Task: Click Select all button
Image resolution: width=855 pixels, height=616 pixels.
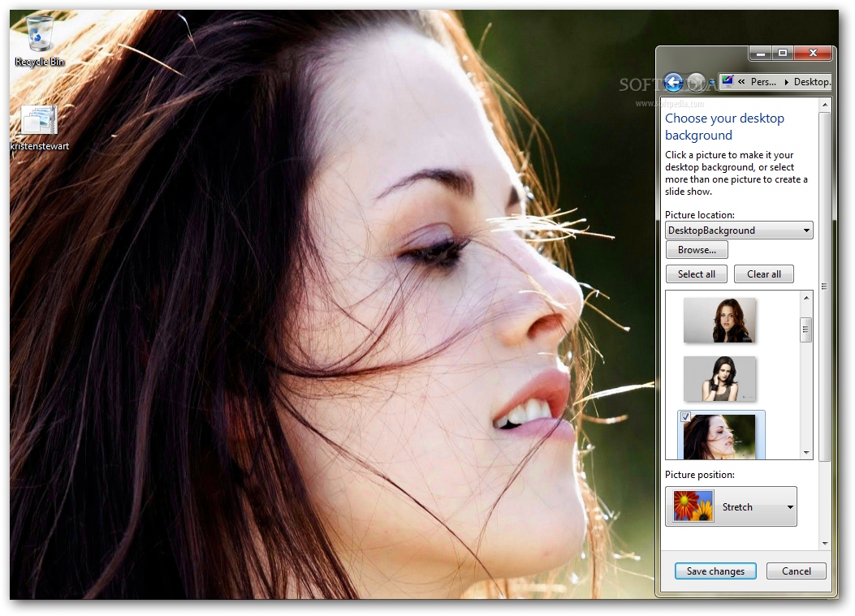Action: (697, 274)
